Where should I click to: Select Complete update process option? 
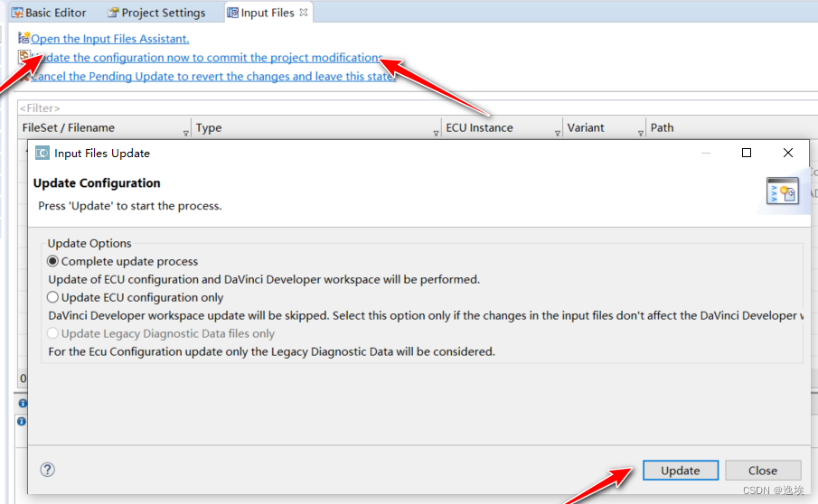pos(123,261)
